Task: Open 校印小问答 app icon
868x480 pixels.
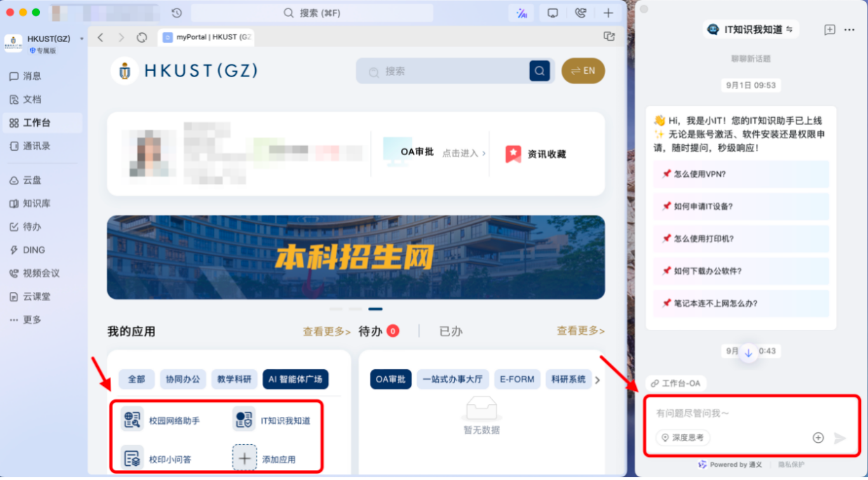Action: coord(132,458)
